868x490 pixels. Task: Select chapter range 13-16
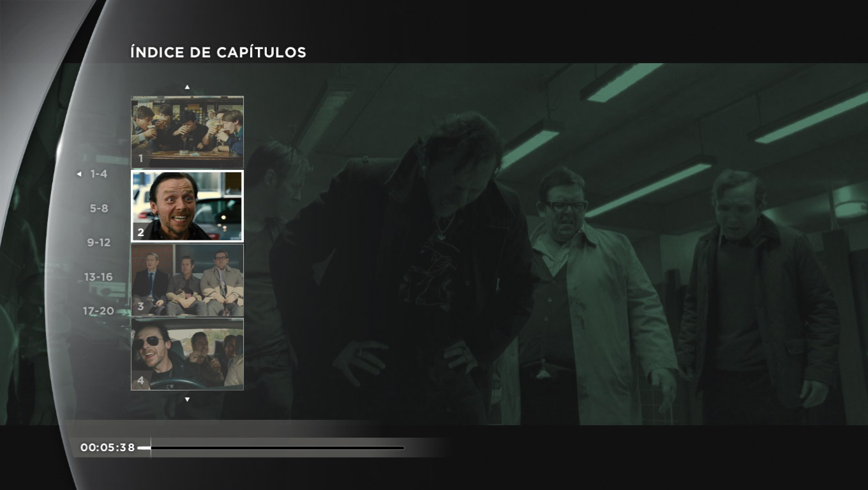click(98, 277)
